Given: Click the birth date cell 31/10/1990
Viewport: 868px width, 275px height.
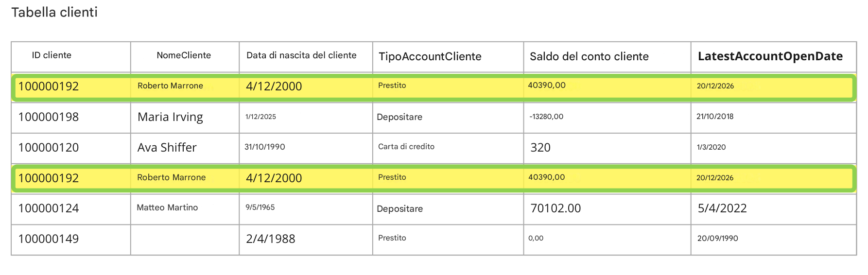Looking at the screenshot, I should (306, 148).
